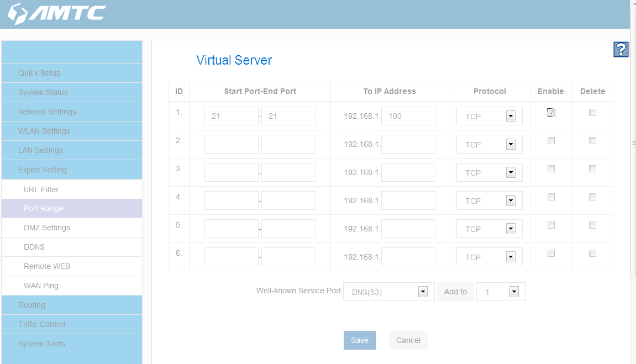636x364 pixels.
Task: Click the start port field of rule 1
Action: pos(231,117)
